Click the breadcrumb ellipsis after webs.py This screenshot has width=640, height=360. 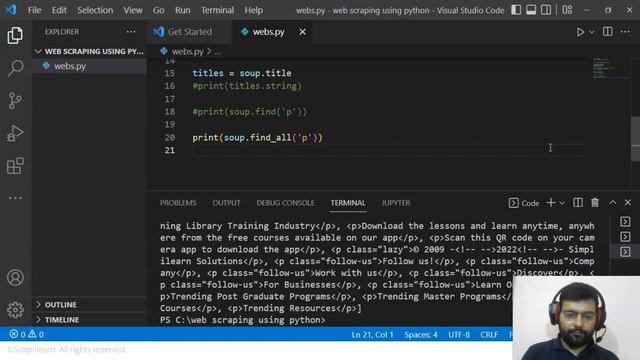[x=218, y=52]
